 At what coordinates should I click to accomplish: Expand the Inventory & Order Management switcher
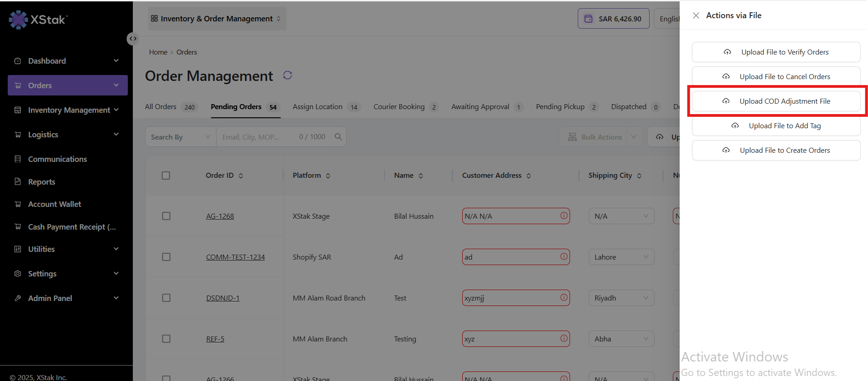(x=217, y=19)
